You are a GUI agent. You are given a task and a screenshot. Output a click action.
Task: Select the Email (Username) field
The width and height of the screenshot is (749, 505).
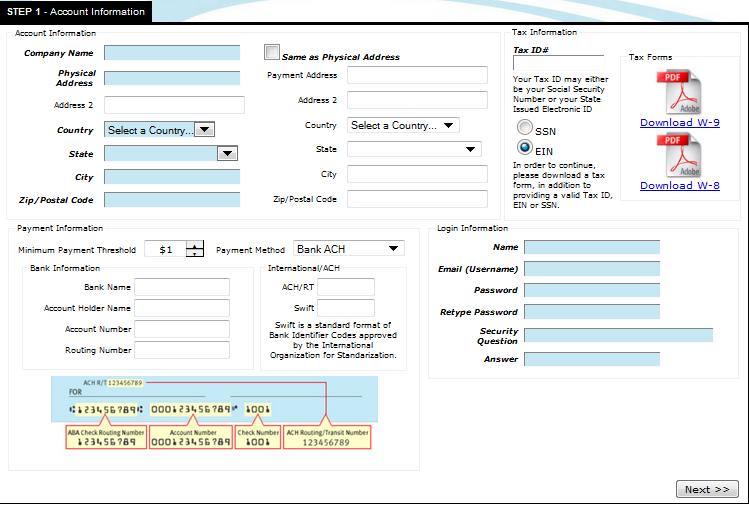(592, 269)
